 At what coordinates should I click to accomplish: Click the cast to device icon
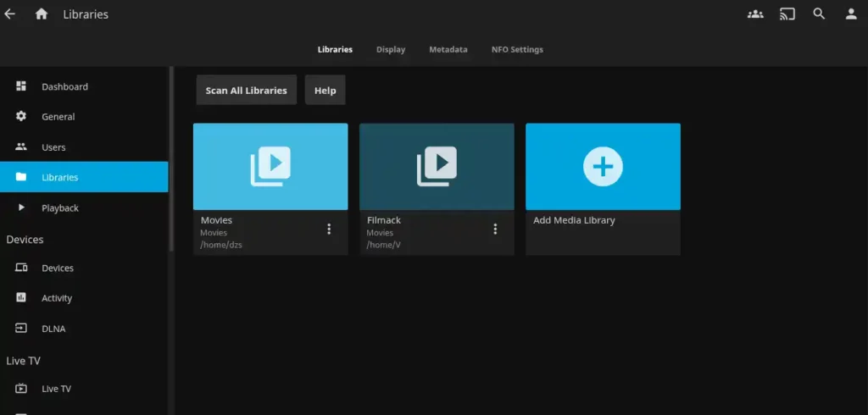pos(787,14)
